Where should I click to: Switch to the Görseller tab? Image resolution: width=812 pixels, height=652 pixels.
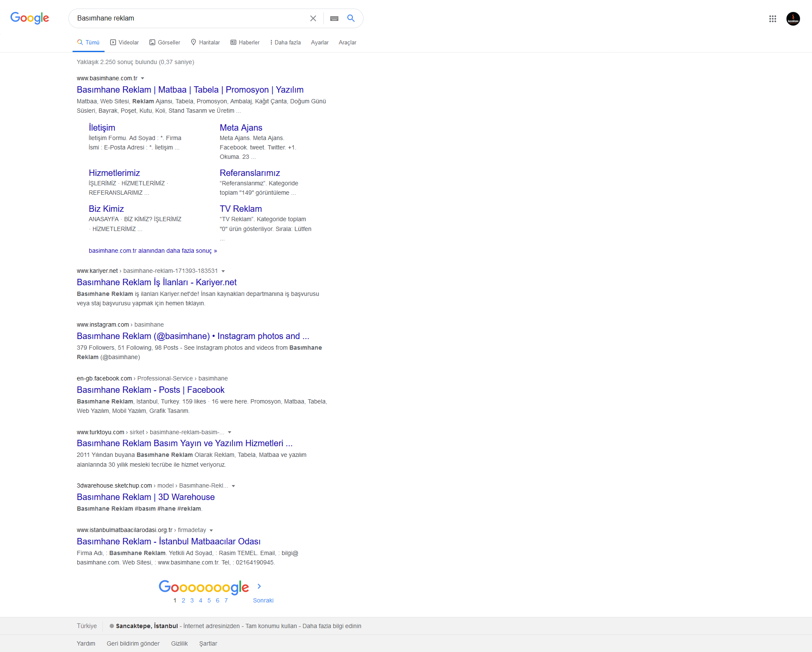[x=165, y=42]
